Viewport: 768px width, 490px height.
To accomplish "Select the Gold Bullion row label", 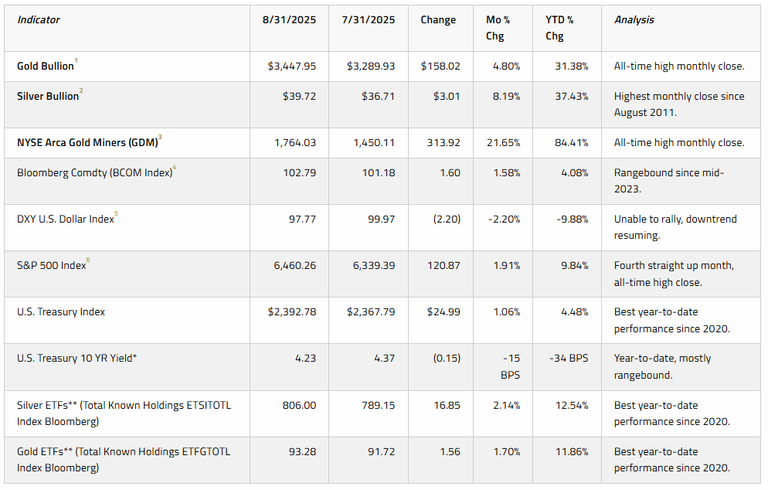I will pos(45,66).
